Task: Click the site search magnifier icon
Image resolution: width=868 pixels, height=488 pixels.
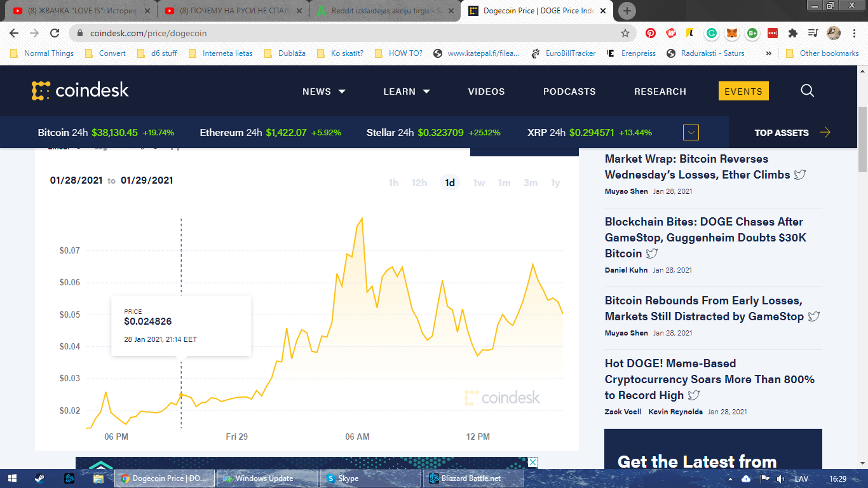Action: click(807, 91)
